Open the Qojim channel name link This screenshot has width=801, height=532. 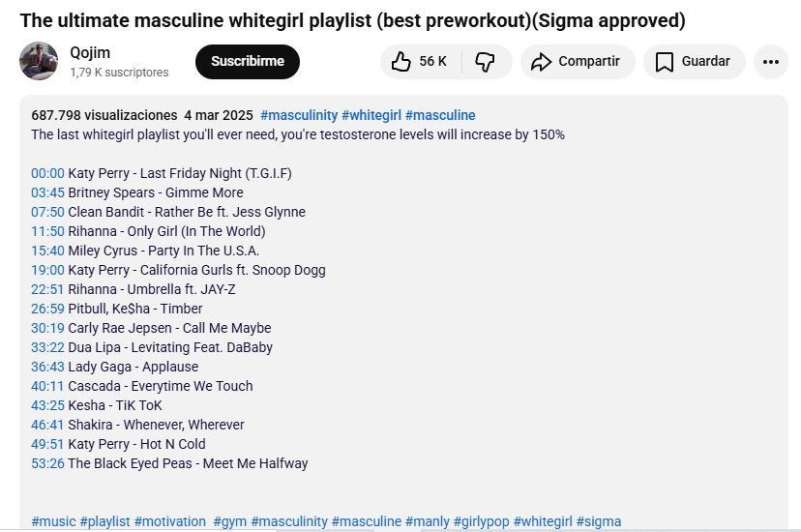pos(90,52)
